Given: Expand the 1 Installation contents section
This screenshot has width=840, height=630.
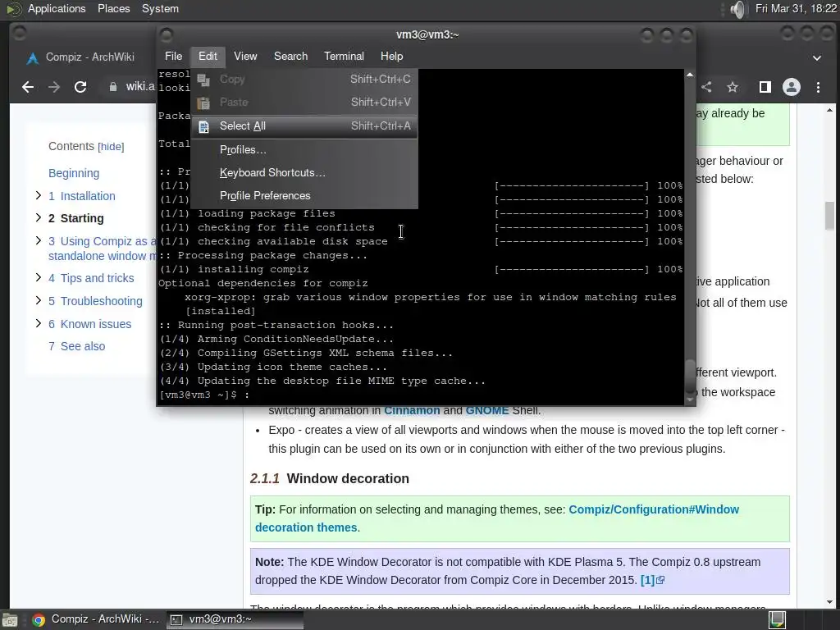Looking at the screenshot, I should [x=38, y=195].
